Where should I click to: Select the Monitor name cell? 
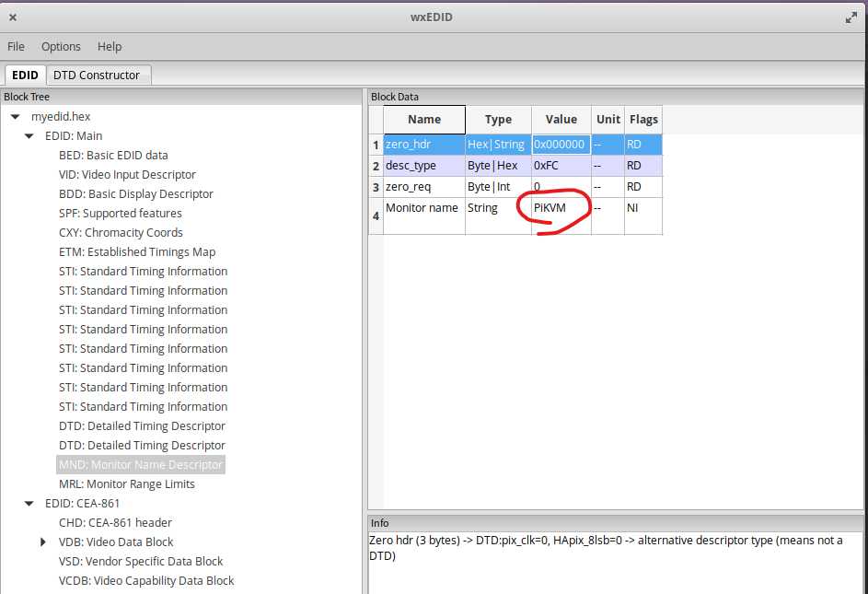tap(424, 216)
